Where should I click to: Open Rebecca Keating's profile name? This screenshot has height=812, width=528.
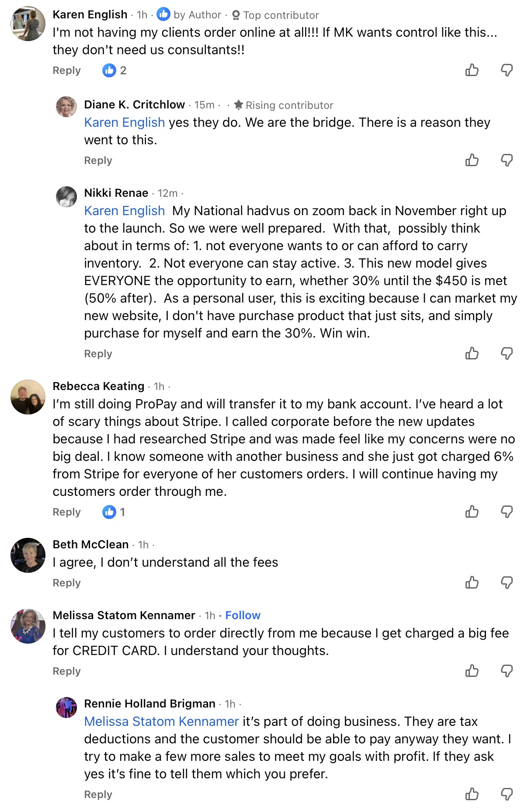[98, 386]
